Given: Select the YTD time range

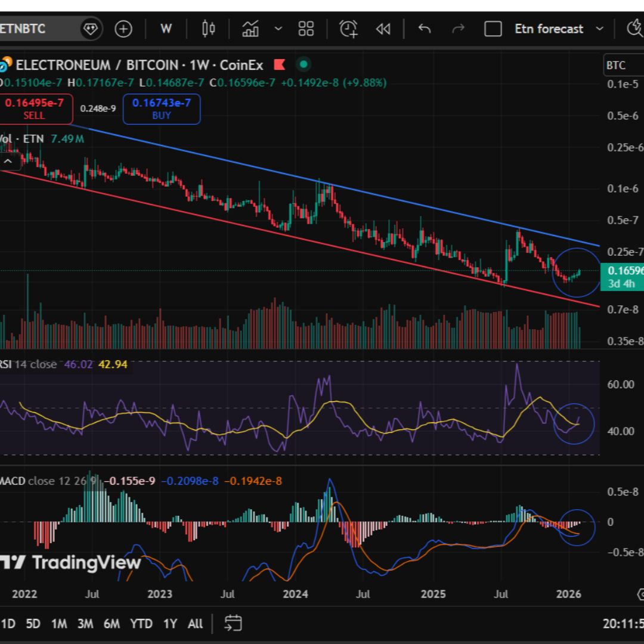Looking at the screenshot, I should tap(141, 624).
